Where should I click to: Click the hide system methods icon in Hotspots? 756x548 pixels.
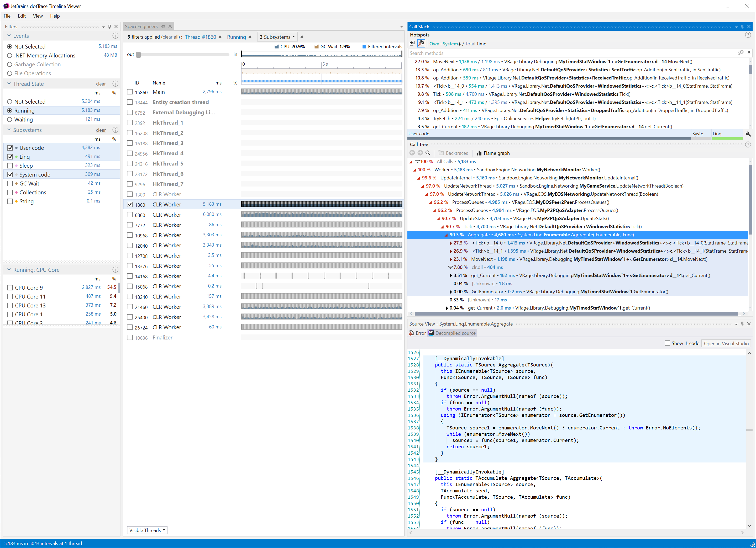421,44
